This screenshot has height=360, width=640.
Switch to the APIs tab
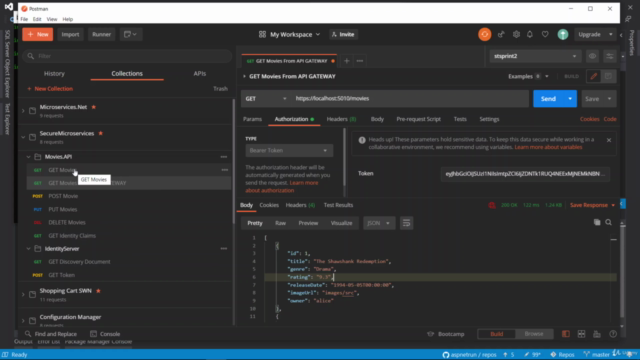tap(200, 73)
